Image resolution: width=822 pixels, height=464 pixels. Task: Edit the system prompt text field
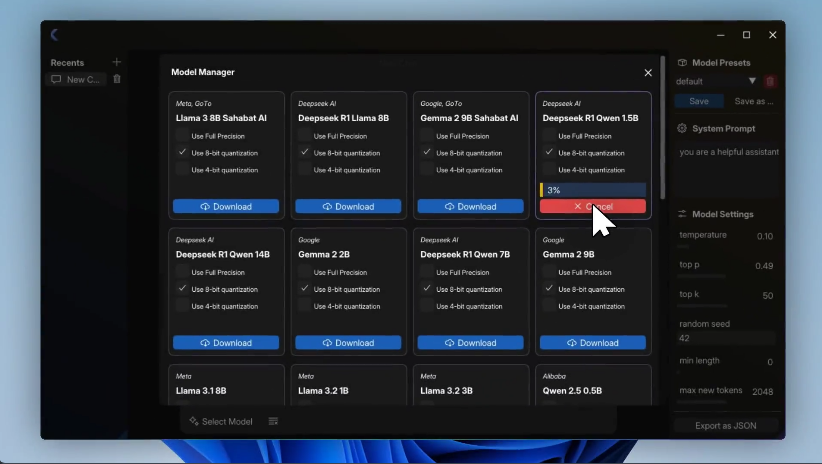(x=728, y=170)
